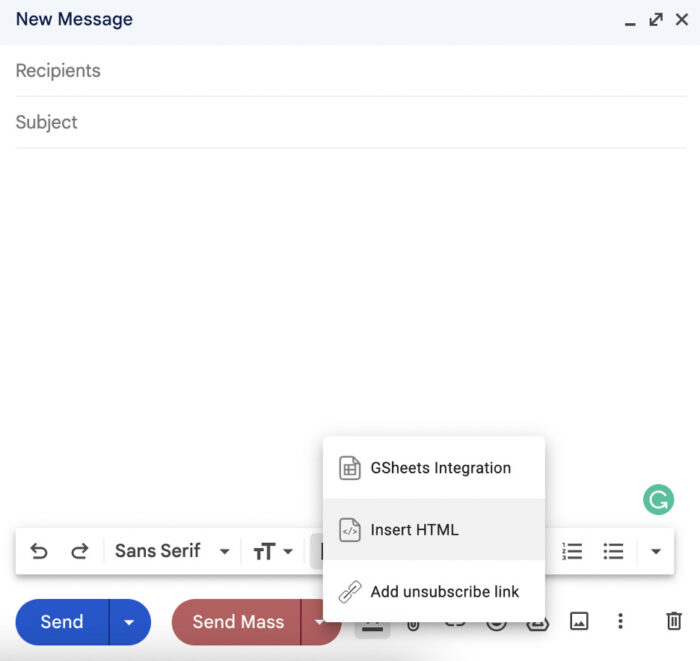Image resolution: width=700 pixels, height=661 pixels.
Task: Expand more formatting options arrow
Action: tap(656, 551)
